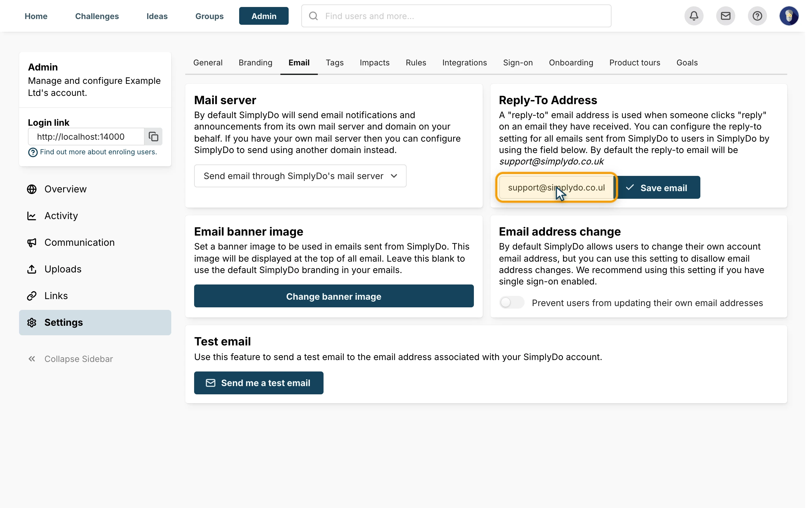Open the mail server dropdown
The image size is (812, 508).
pyautogui.click(x=300, y=176)
